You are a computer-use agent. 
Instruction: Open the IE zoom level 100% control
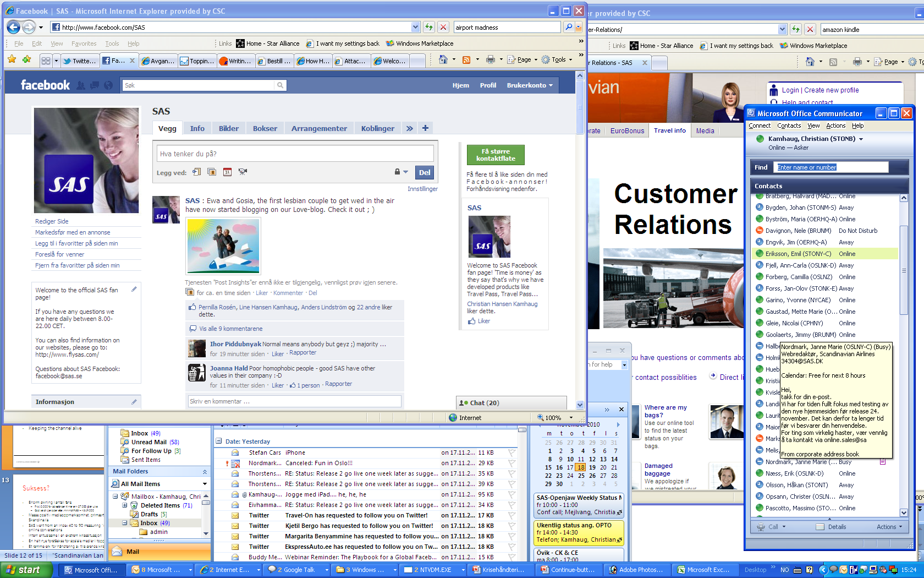click(555, 418)
